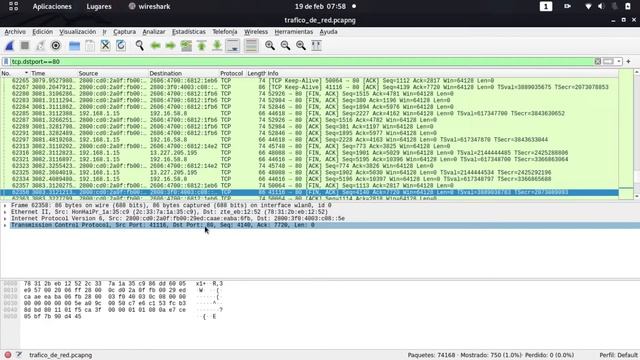
Task: Select packet 62316 to 13.227.205.195
Action: 309,153
